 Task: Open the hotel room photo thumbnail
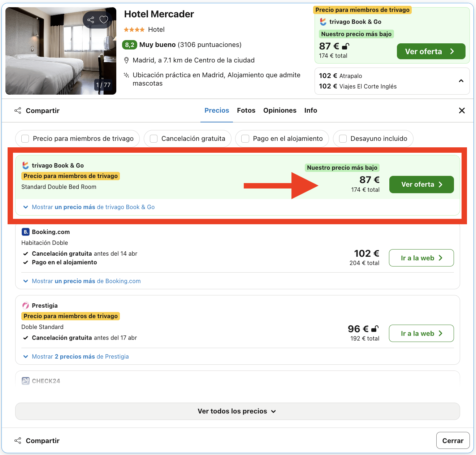(x=61, y=51)
